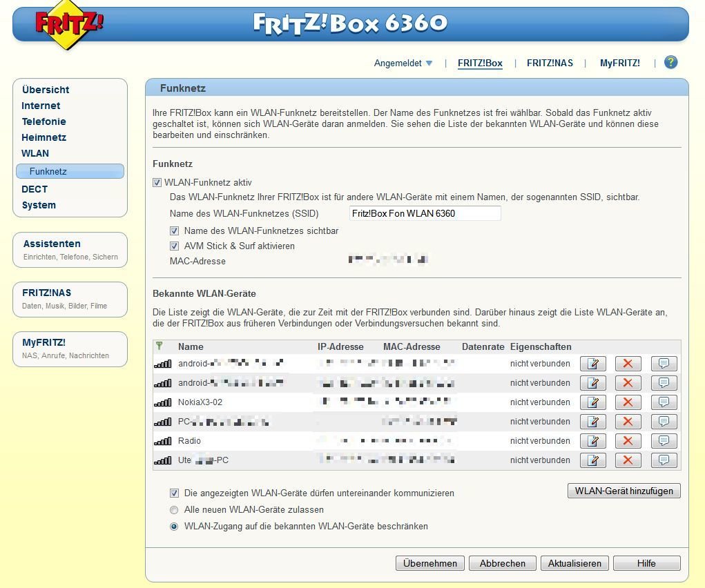
Task: Open the System menu section
Action: click(39, 205)
